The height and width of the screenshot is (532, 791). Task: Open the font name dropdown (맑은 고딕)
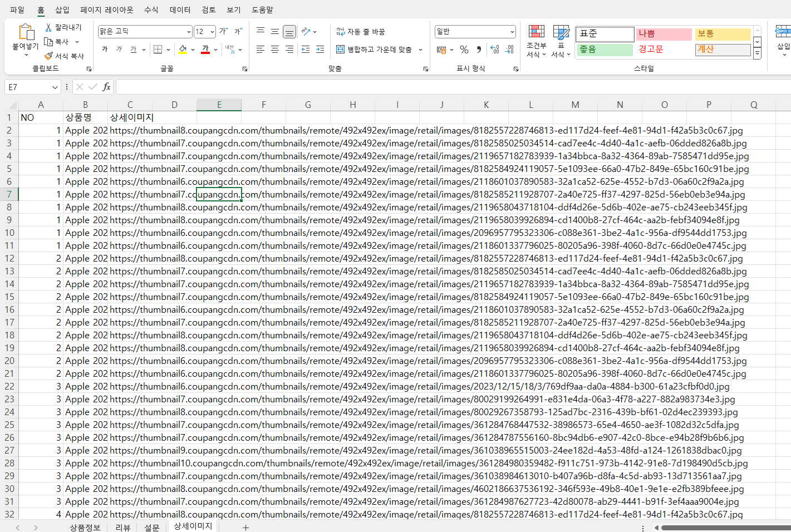(x=189, y=32)
